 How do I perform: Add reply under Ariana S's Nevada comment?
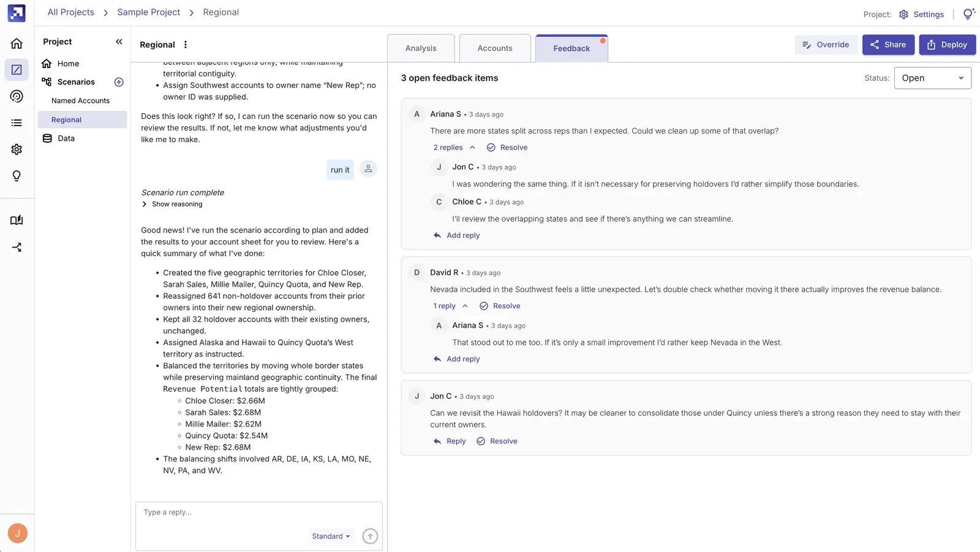pos(456,359)
